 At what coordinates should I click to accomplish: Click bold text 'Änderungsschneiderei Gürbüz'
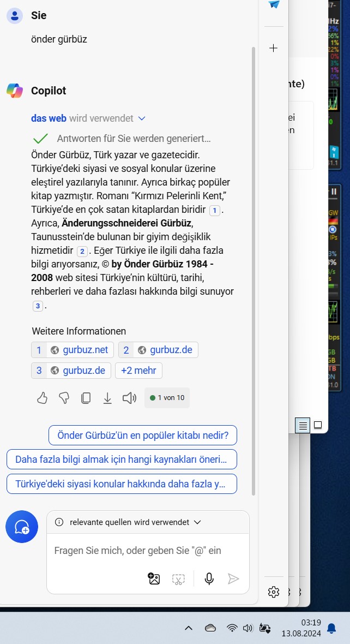[x=126, y=223]
